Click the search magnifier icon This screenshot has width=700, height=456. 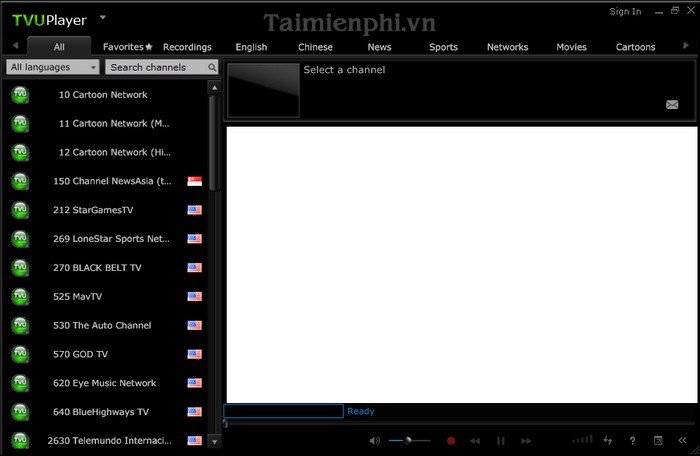(212, 67)
